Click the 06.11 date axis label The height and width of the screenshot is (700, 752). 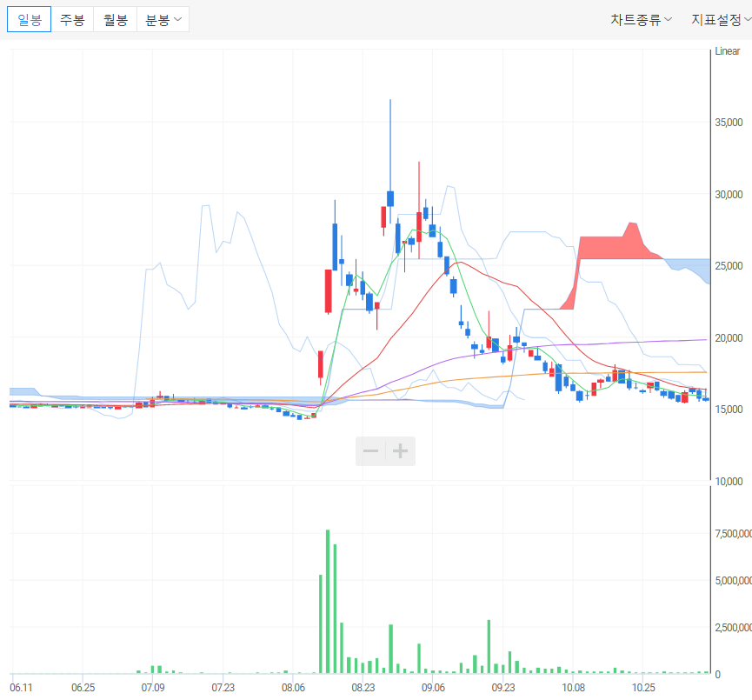pos(21,688)
